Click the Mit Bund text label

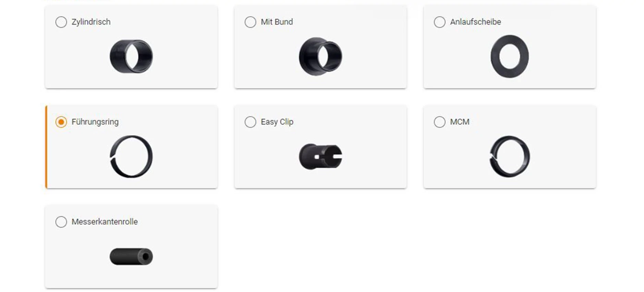click(x=277, y=22)
